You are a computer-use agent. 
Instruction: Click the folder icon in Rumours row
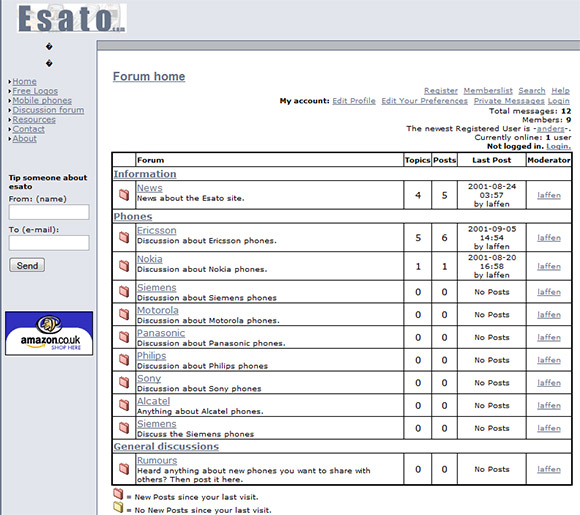[124, 469]
